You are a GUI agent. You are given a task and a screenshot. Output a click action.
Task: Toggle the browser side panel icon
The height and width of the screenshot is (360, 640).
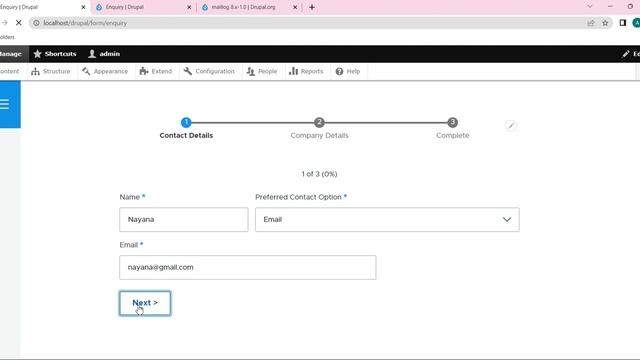click(622, 23)
